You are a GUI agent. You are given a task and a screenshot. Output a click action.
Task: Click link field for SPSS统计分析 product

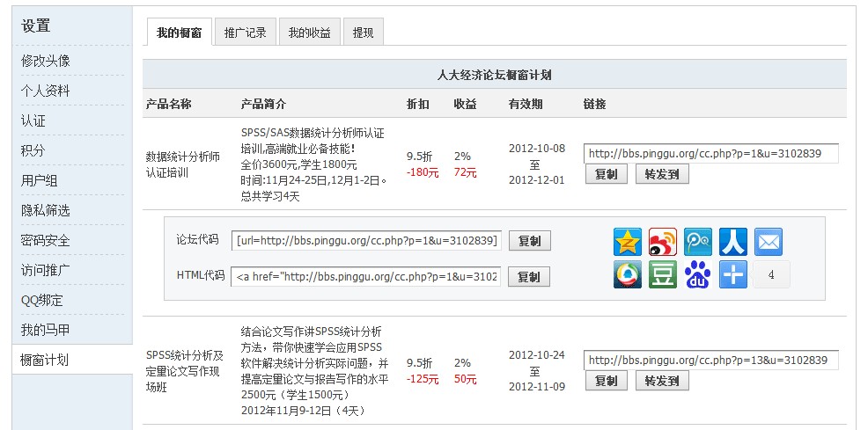[x=710, y=361]
